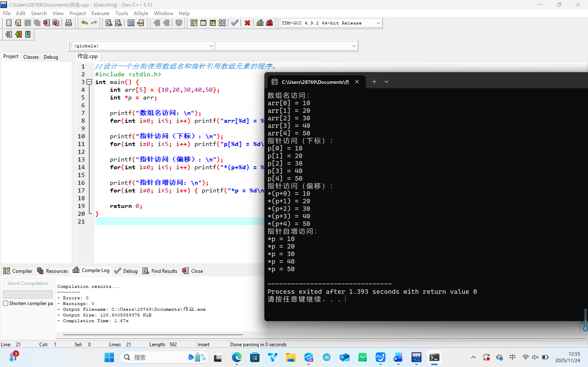
Task: Open the terminal new tab chevron dropdown
Action: click(386, 82)
